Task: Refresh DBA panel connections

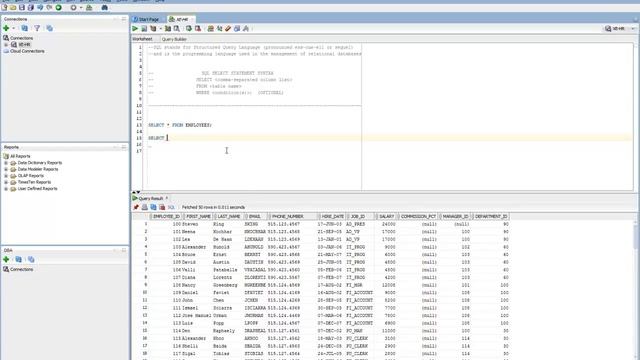Action: pyautogui.click(x=18, y=259)
